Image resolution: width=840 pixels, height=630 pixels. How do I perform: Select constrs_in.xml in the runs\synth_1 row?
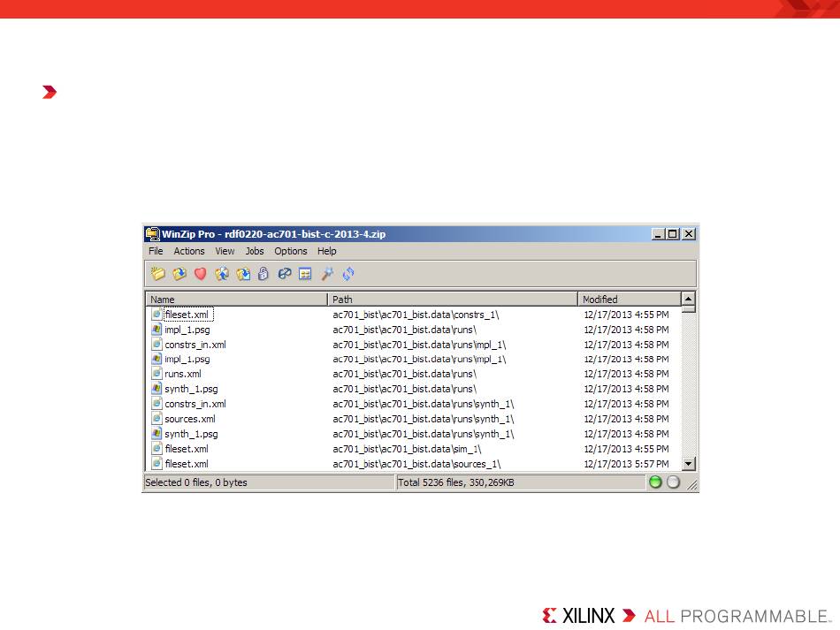(195, 404)
